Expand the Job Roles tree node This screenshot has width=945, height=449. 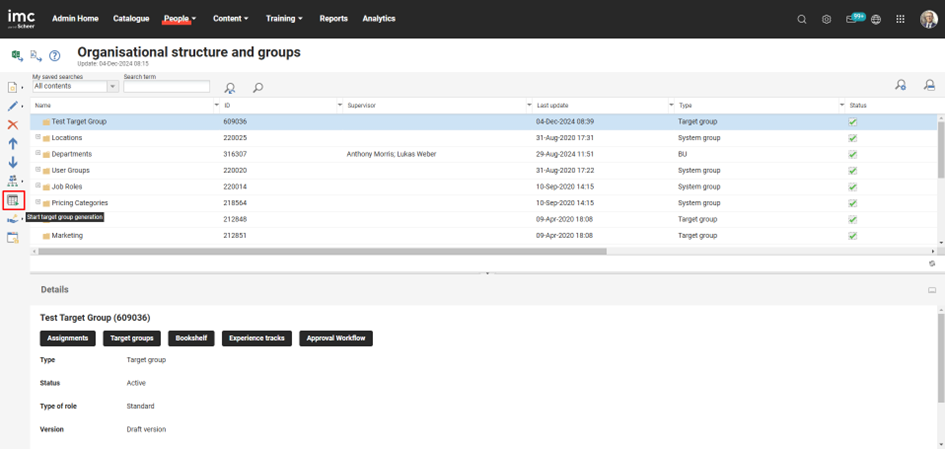pos(38,186)
